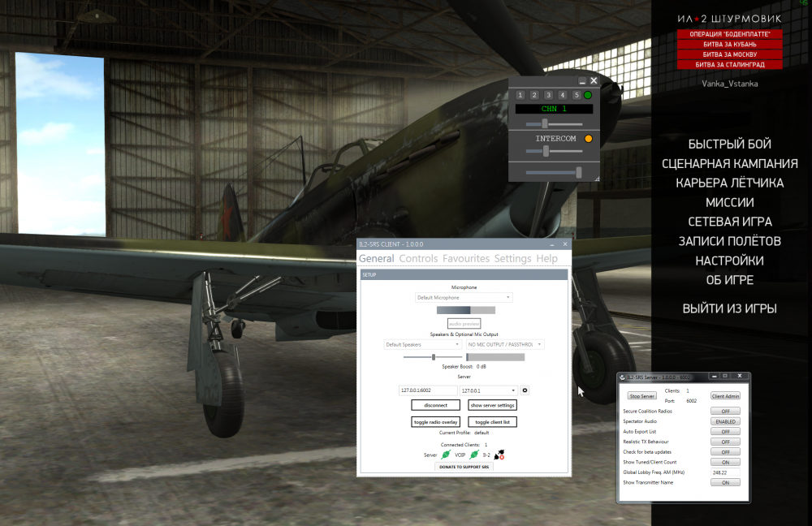
Task: Click БИТВА ЗА СТАЛИНГРАД red banner
Action: (x=730, y=65)
